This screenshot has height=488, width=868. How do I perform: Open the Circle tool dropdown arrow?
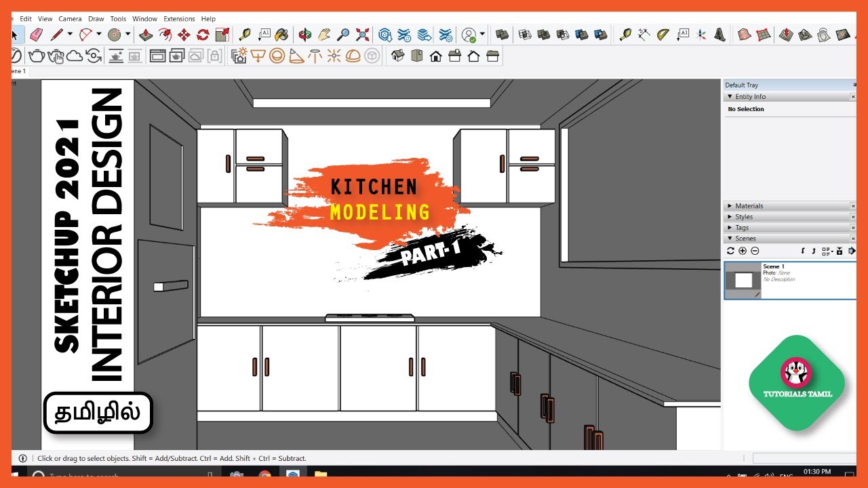(127, 35)
